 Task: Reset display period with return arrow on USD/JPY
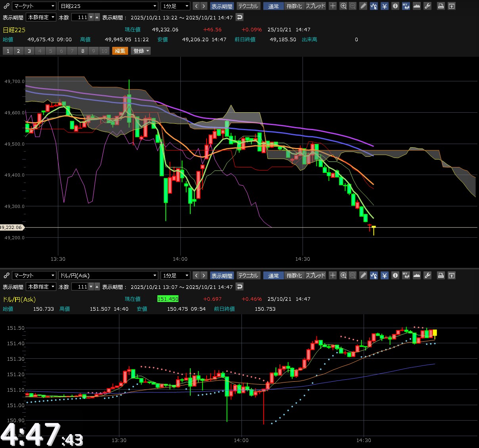[239, 286]
